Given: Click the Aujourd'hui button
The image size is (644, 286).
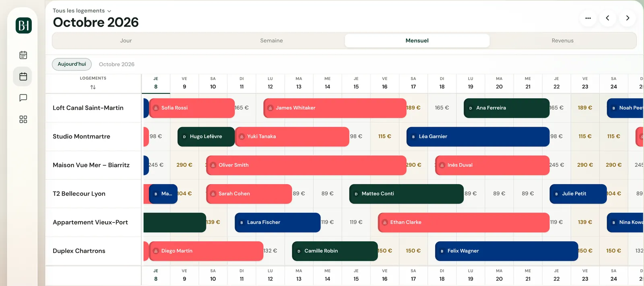Looking at the screenshot, I should (x=72, y=64).
